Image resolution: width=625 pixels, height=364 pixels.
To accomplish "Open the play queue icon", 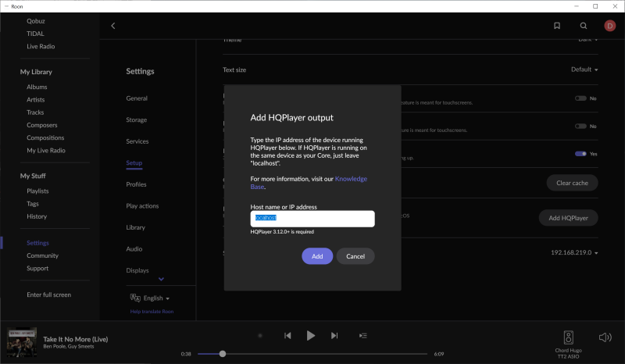I will tap(362, 335).
